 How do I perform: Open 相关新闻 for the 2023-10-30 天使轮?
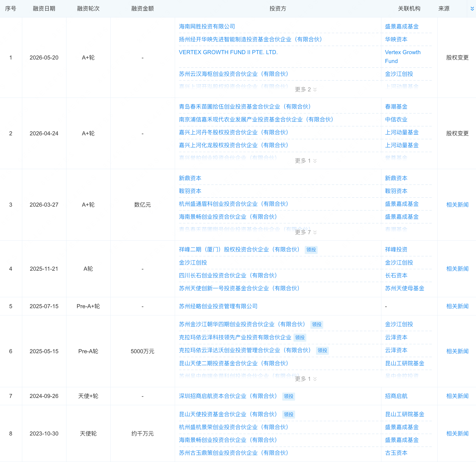click(x=457, y=434)
